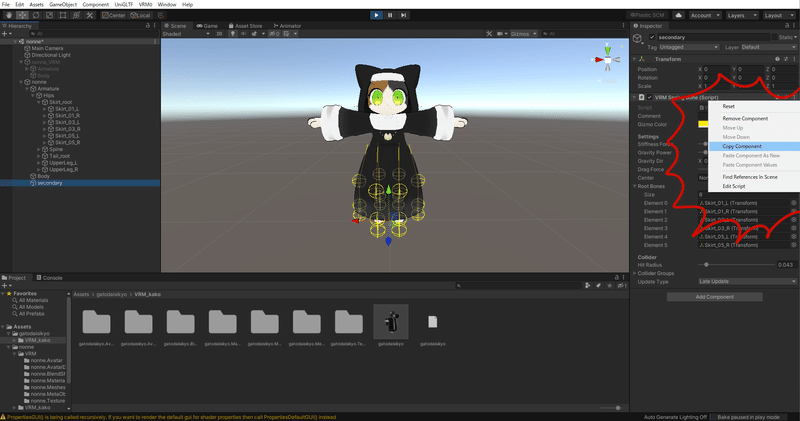
Task: Expand the Spine node in Hierarchy
Action: tap(39, 149)
